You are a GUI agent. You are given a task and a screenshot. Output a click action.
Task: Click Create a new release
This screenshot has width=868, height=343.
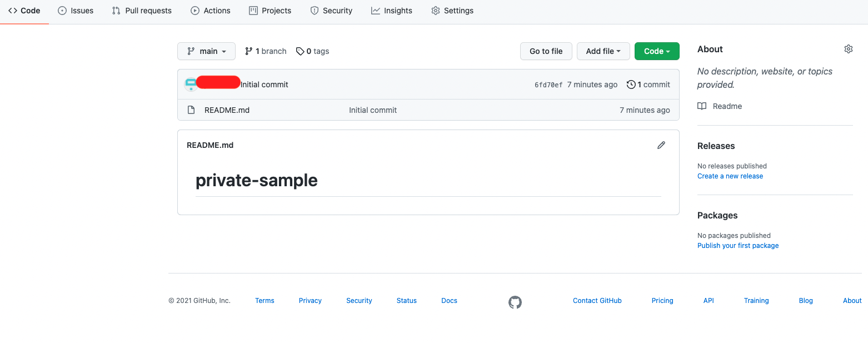coord(730,176)
